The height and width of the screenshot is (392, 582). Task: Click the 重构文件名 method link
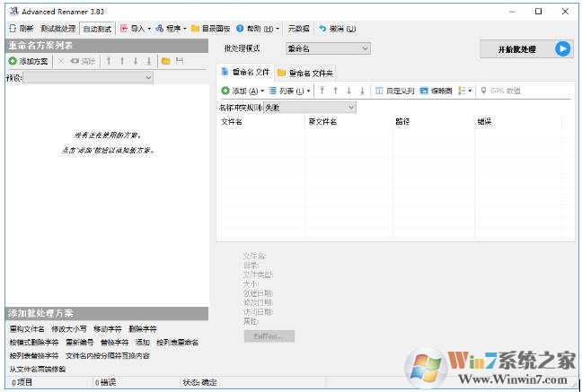(x=27, y=329)
